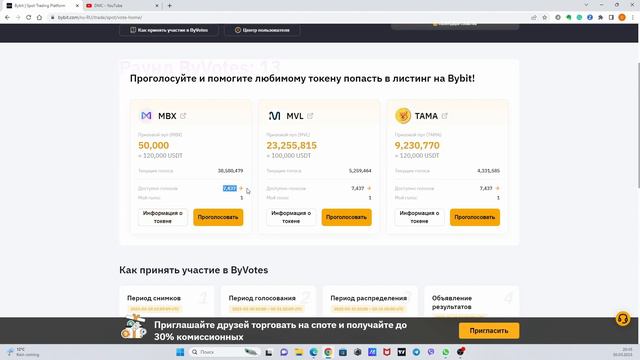The image size is (640, 360).
Task: Open Microsoft Edge from taskbar
Action: [313, 352]
